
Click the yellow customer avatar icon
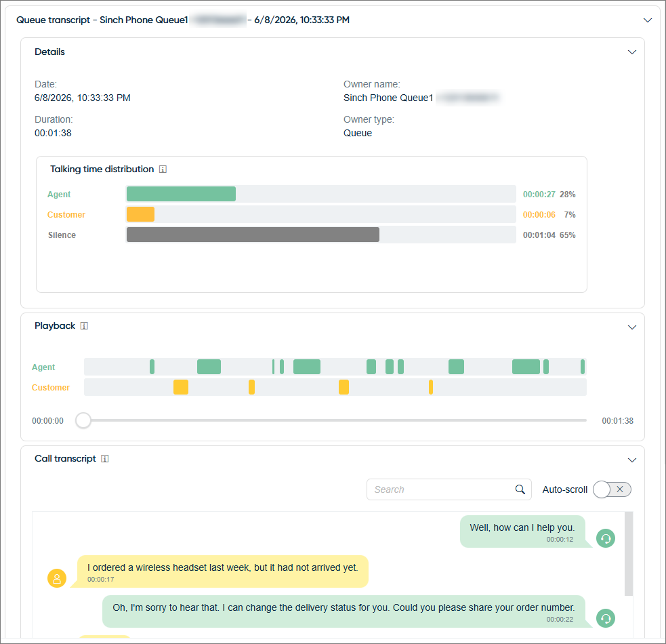(57, 578)
